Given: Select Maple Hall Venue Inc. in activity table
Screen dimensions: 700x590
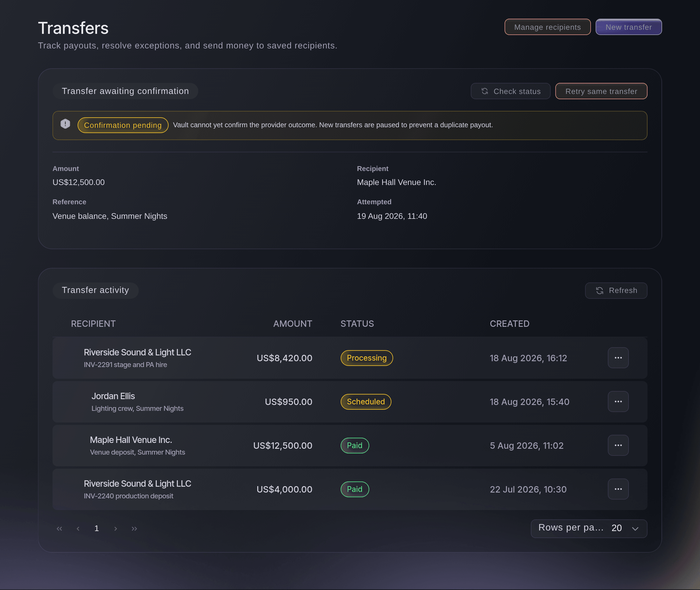Looking at the screenshot, I should pyautogui.click(x=131, y=440).
